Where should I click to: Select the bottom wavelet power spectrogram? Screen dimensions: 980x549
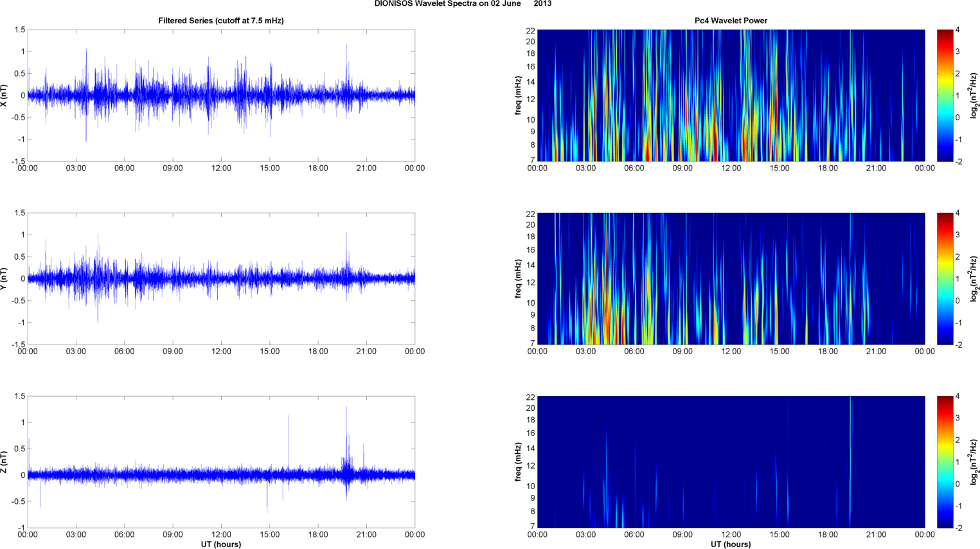(731, 462)
